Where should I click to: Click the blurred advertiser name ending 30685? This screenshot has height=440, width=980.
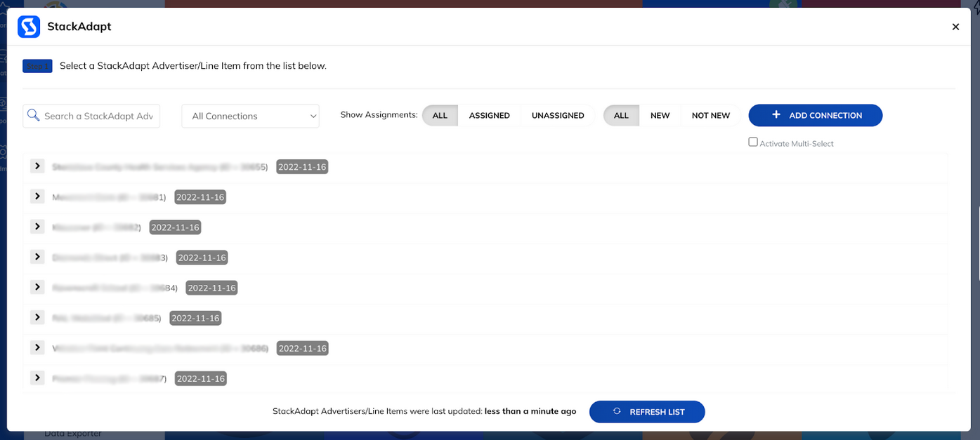point(107,318)
